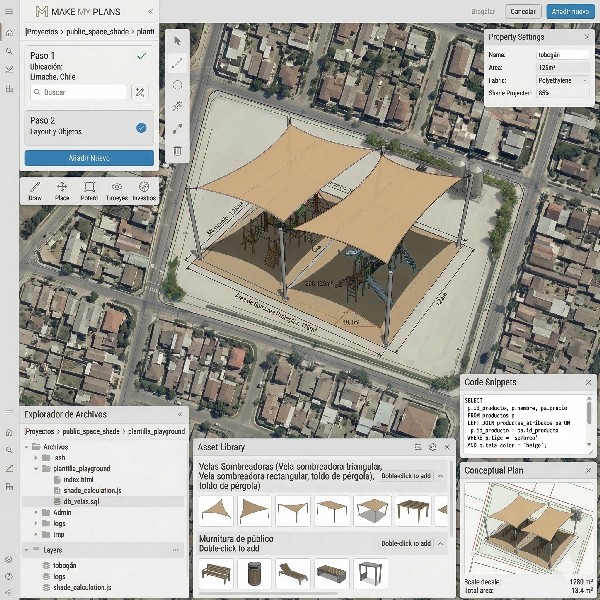Click the Asset Library horizontal scrollbar
The height and width of the screenshot is (600, 600).
pyautogui.click(x=268, y=593)
